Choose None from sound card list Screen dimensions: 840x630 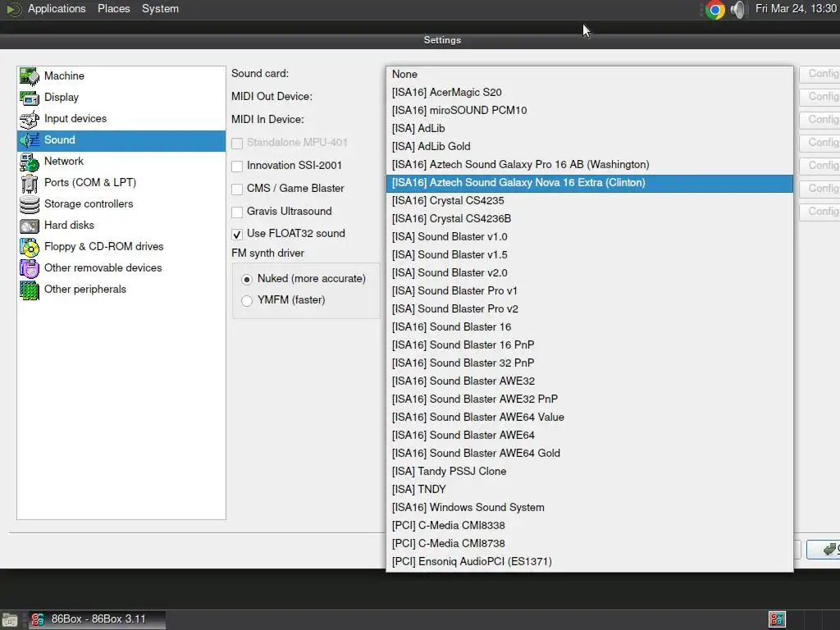[x=589, y=75]
